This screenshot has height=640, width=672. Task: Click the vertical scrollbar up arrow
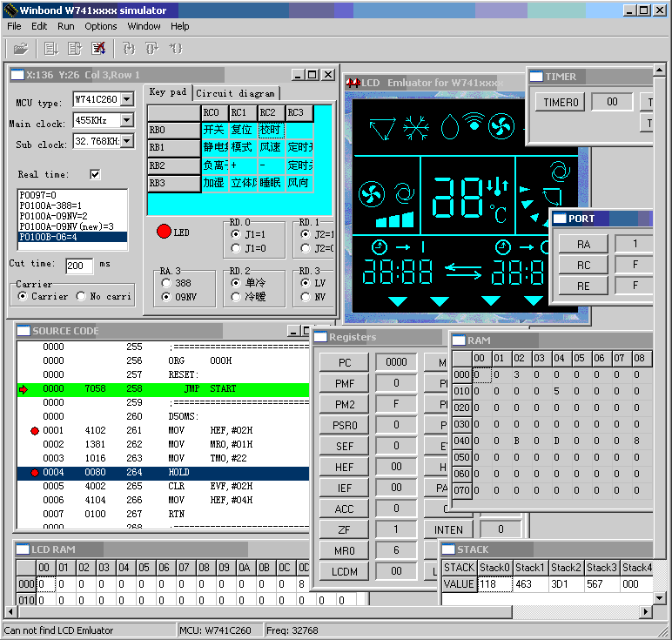click(x=660, y=69)
